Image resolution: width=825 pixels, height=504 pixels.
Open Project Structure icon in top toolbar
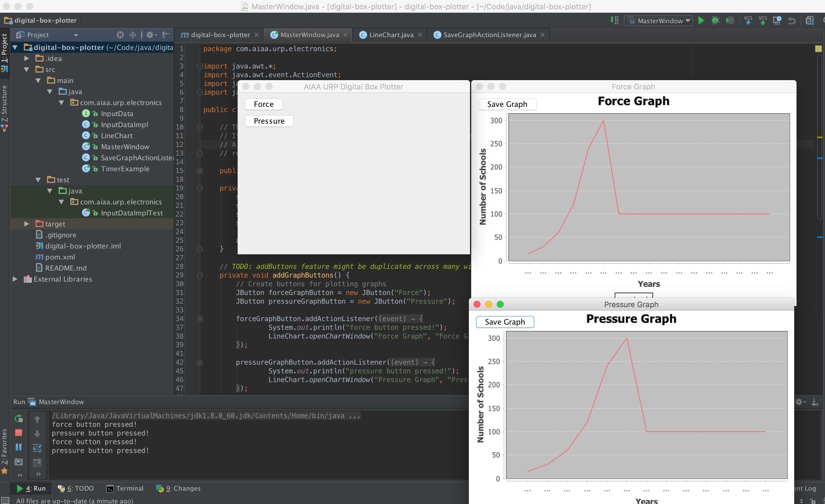810,21
